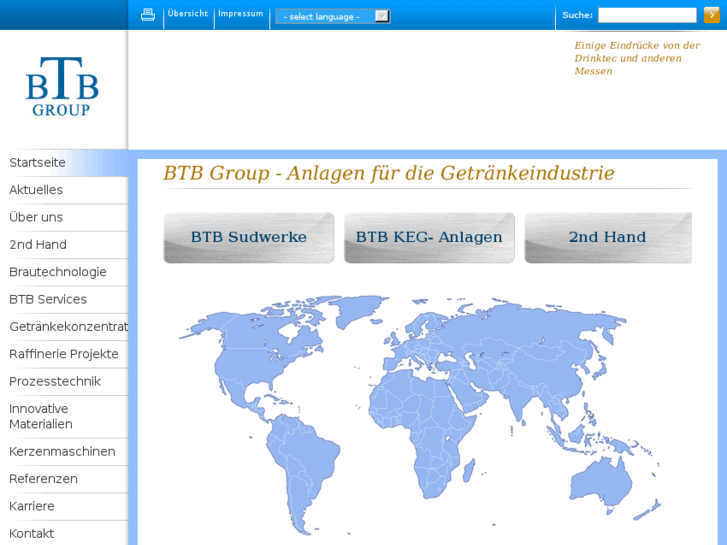727x545 pixels.
Task: Click the BTB KEG- Anlagen button
Action: coord(429,237)
